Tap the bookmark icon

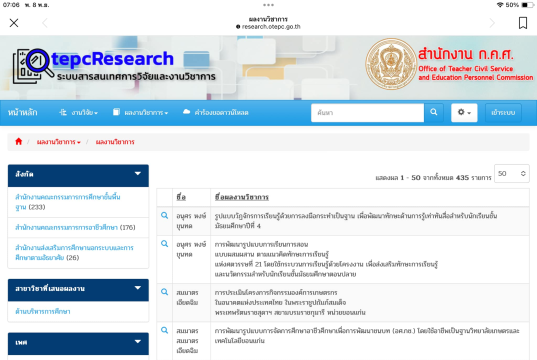pos(523,23)
